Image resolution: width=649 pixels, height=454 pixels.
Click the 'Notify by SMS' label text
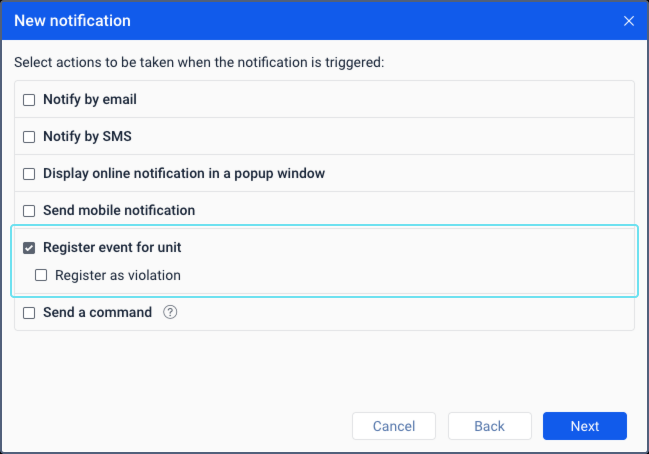coord(88,137)
